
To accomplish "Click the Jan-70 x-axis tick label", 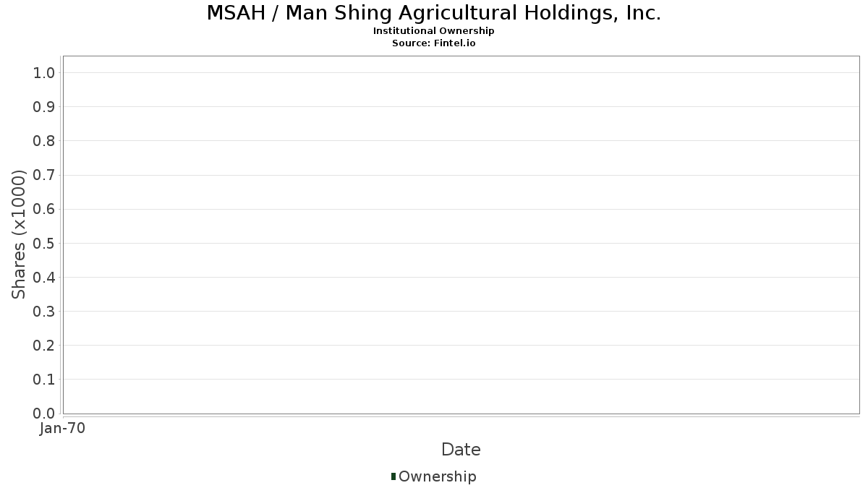I will tap(63, 429).
